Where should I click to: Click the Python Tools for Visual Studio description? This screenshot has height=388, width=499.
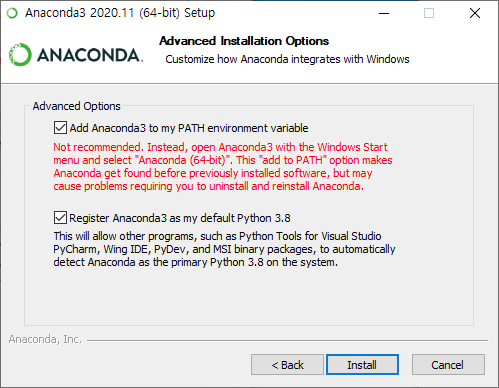tap(224, 249)
